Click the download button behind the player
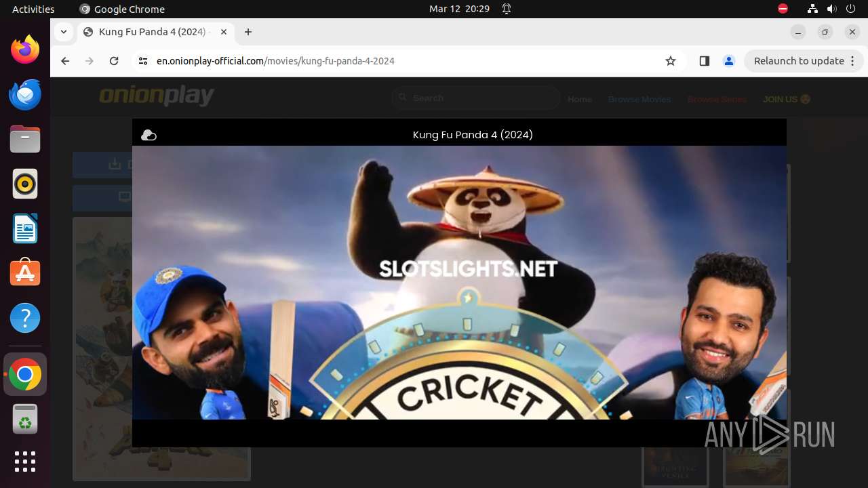This screenshot has height=488, width=868. pyautogui.click(x=102, y=165)
